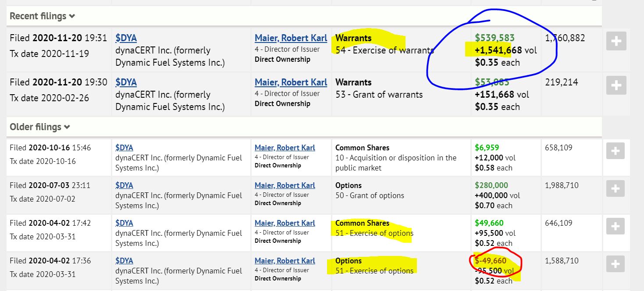Open $DYA link for 2020-10-16 filing
The width and height of the screenshot is (644, 291).
(125, 148)
